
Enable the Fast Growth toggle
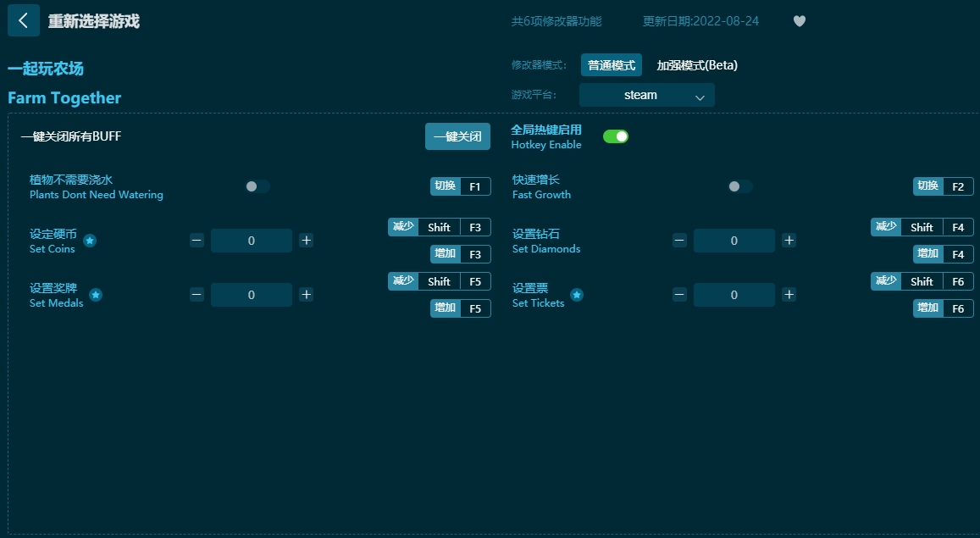click(x=740, y=186)
